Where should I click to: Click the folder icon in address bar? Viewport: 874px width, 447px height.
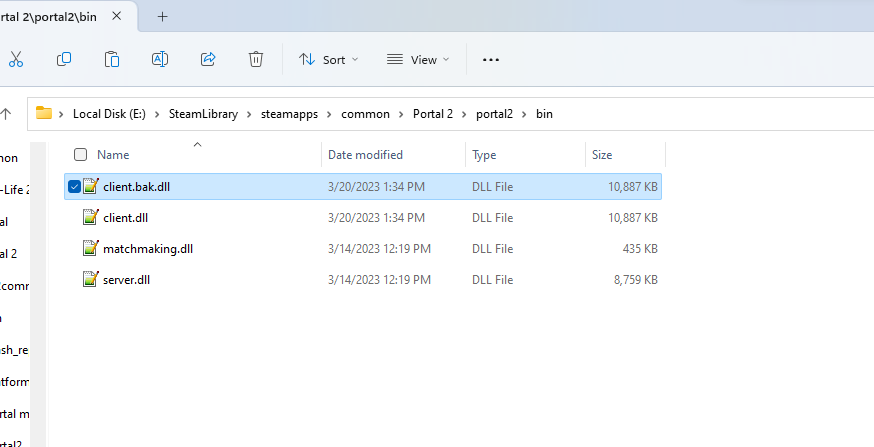(x=43, y=113)
